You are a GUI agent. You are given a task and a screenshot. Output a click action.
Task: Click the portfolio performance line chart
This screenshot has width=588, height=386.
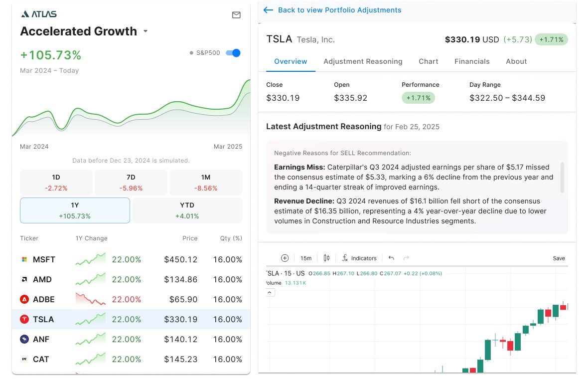point(131,109)
